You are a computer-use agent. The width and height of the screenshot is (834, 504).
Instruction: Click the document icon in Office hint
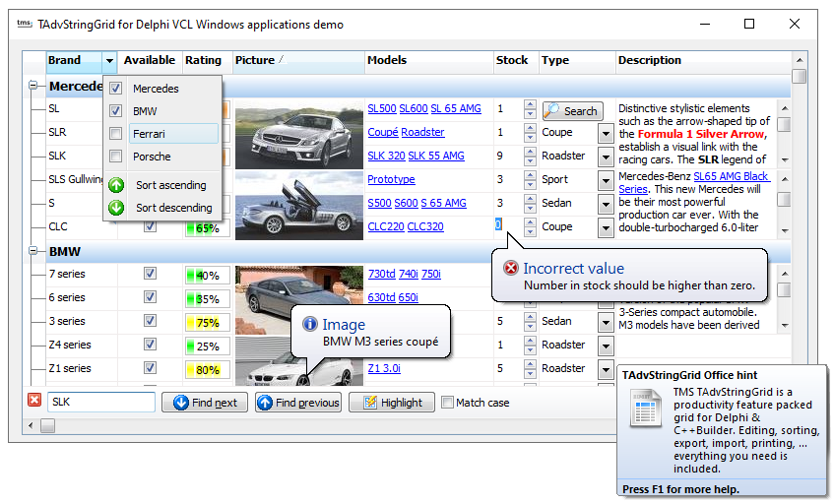(x=645, y=409)
